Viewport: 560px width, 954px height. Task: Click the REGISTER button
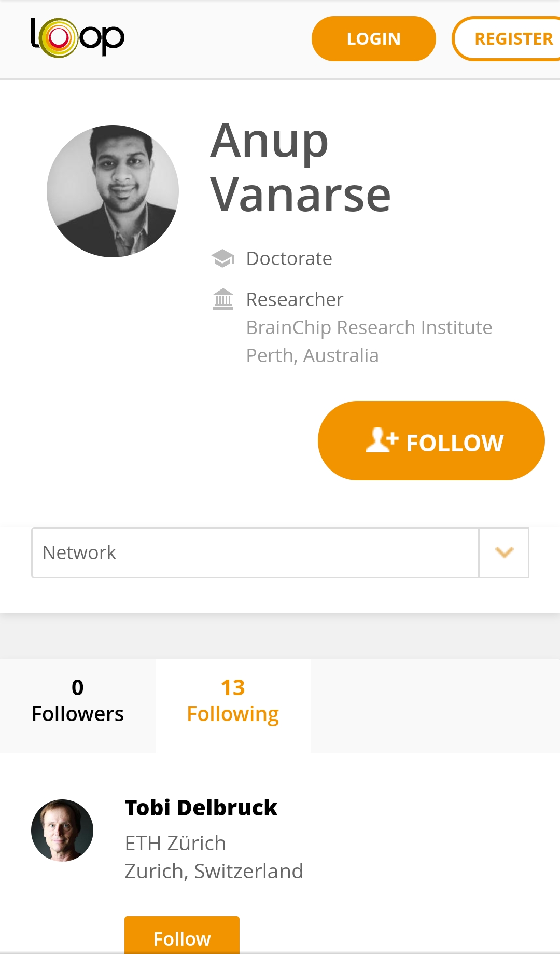pos(511,39)
